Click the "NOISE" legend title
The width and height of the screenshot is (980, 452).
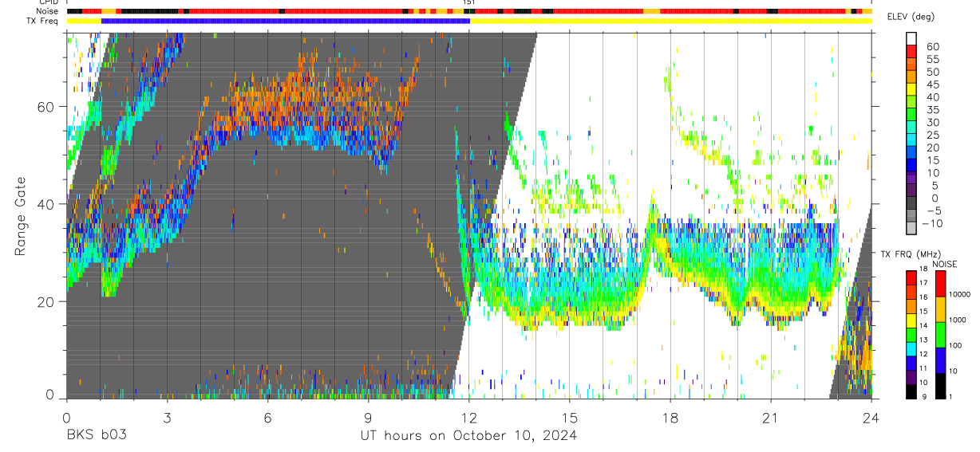(x=945, y=264)
